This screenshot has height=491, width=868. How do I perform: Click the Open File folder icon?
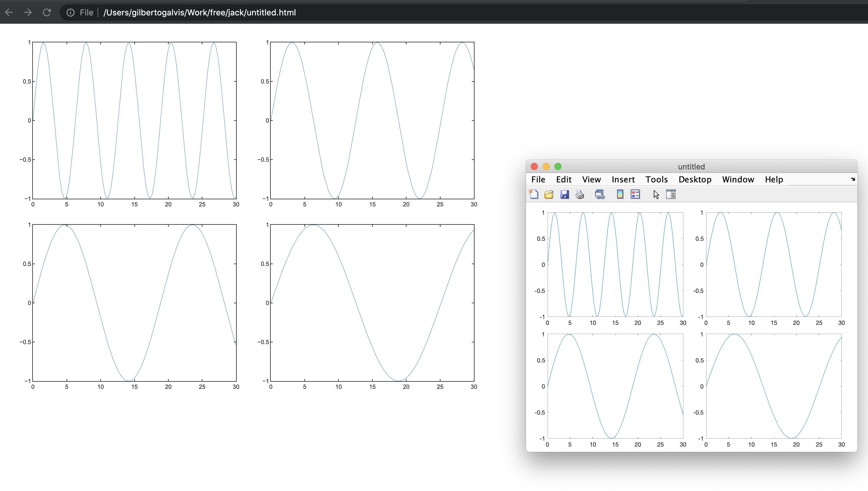[x=549, y=194]
